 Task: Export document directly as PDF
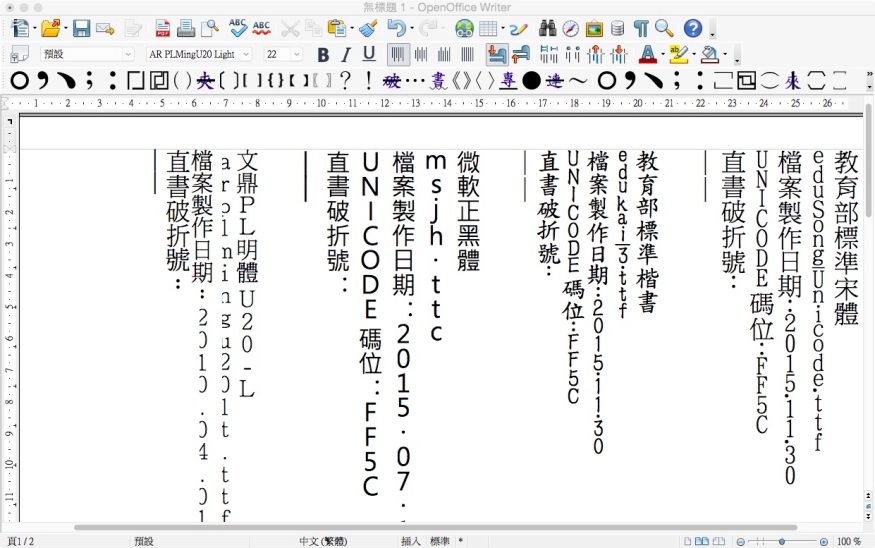[x=162, y=28]
